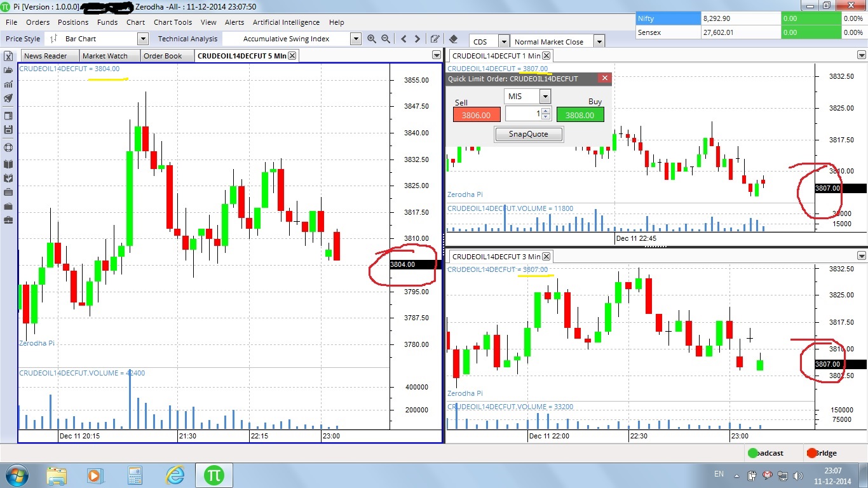The width and height of the screenshot is (868, 488).
Task: Click the green Buy 3808.00 button
Action: pyautogui.click(x=580, y=114)
